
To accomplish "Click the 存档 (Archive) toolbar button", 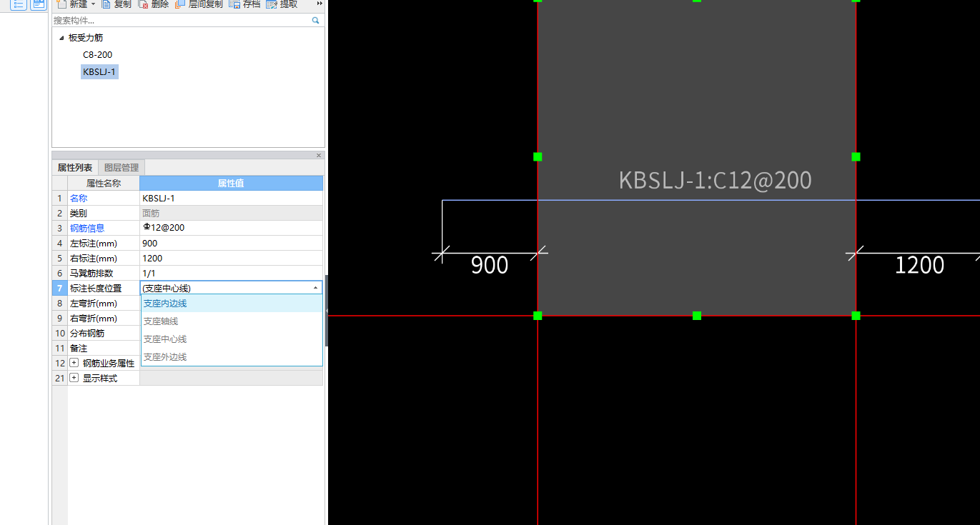I will pyautogui.click(x=244, y=4).
